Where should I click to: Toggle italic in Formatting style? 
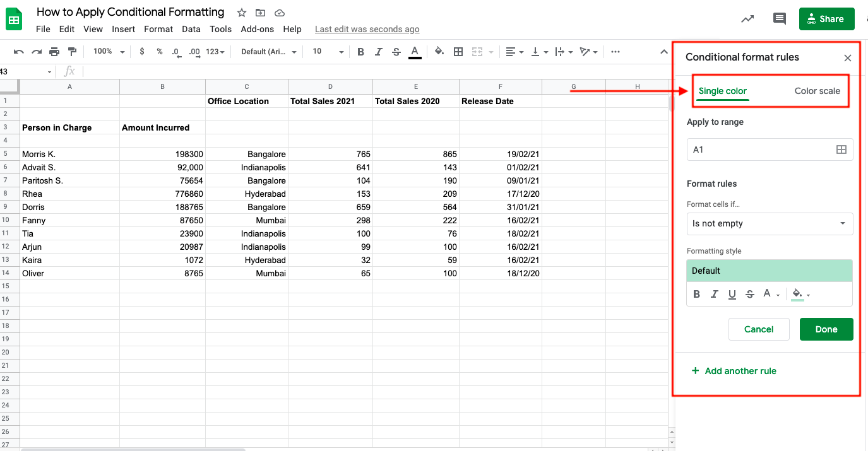pyautogui.click(x=715, y=294)
